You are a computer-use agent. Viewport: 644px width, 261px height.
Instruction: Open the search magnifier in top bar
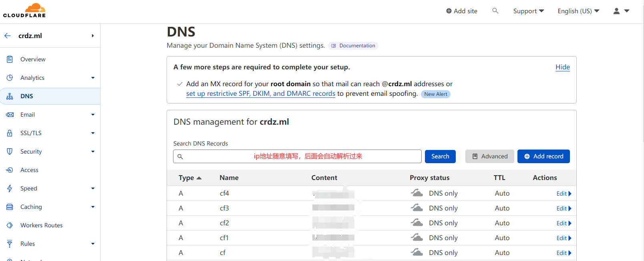[x=495, y=11]
